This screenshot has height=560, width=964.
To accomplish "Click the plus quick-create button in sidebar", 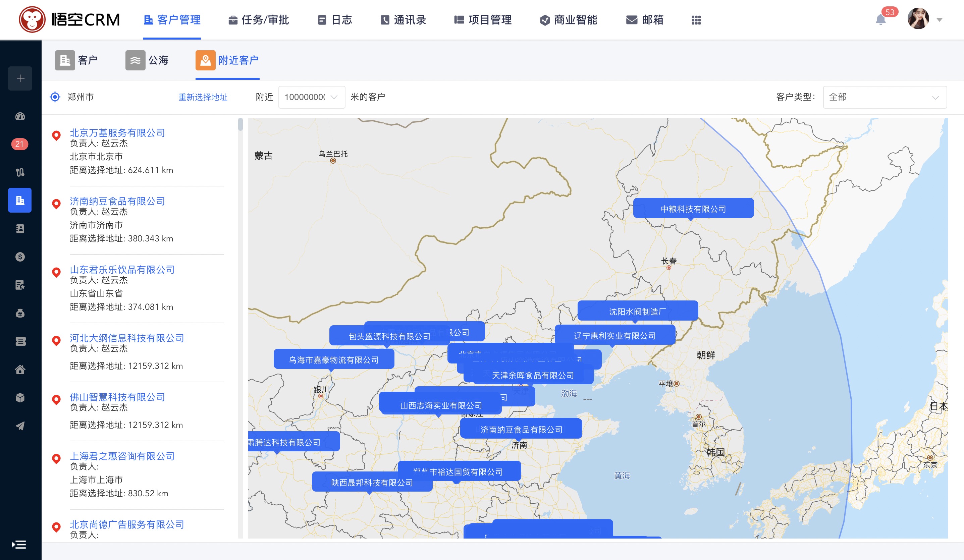I will (20, 78).
